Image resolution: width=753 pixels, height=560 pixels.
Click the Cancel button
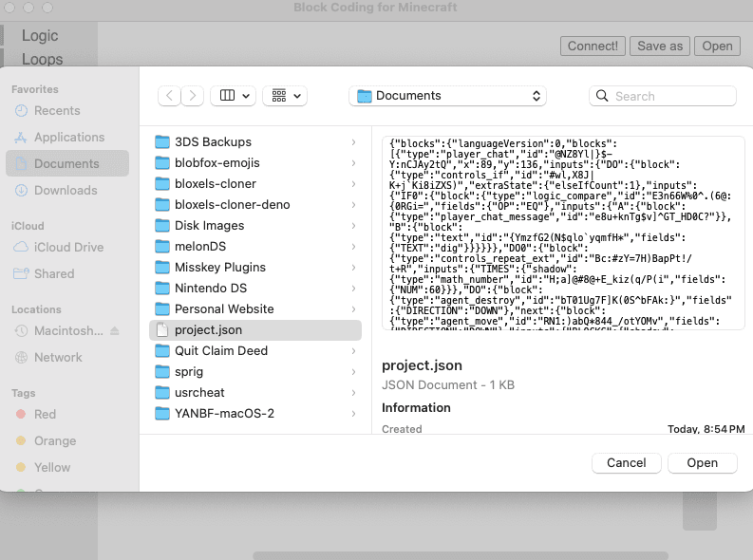[626, 462]
